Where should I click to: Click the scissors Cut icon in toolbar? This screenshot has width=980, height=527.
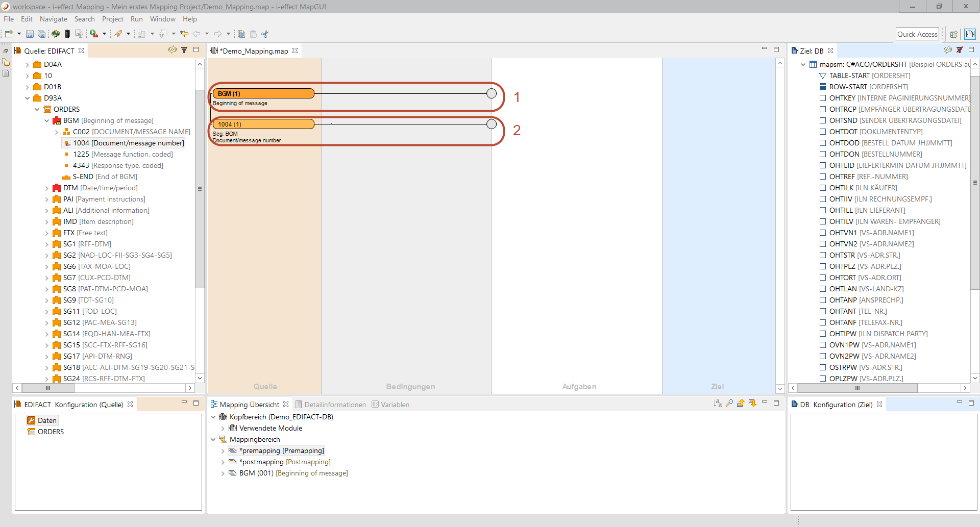pyautogui.click(x=265, y=34)
